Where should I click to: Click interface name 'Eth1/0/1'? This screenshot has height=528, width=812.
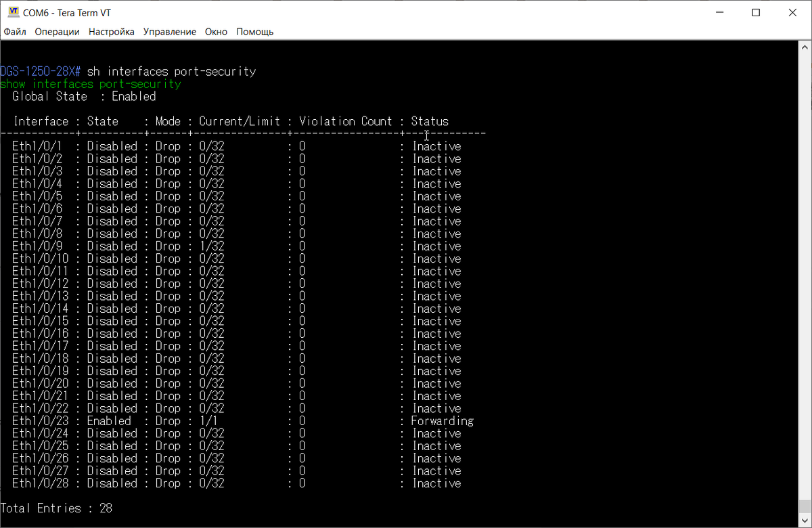tap(37, 146)
